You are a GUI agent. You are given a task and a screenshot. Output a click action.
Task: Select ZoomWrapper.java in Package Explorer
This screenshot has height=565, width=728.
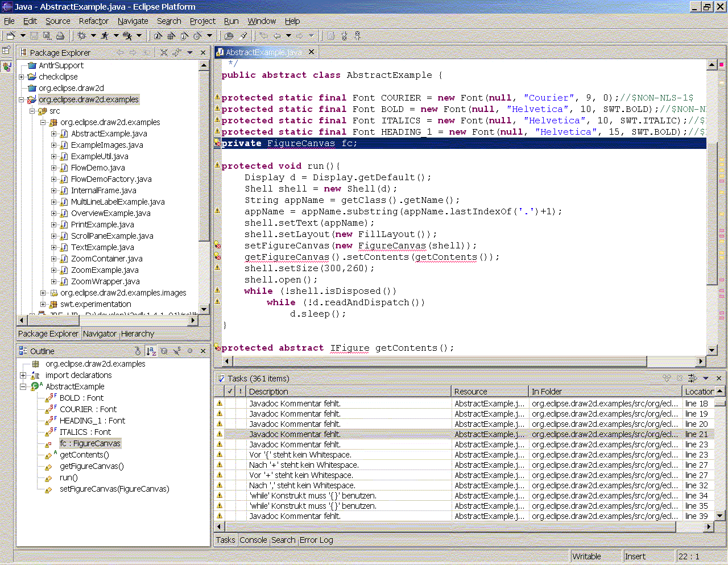pyautogui.click(x=105, y=281)
